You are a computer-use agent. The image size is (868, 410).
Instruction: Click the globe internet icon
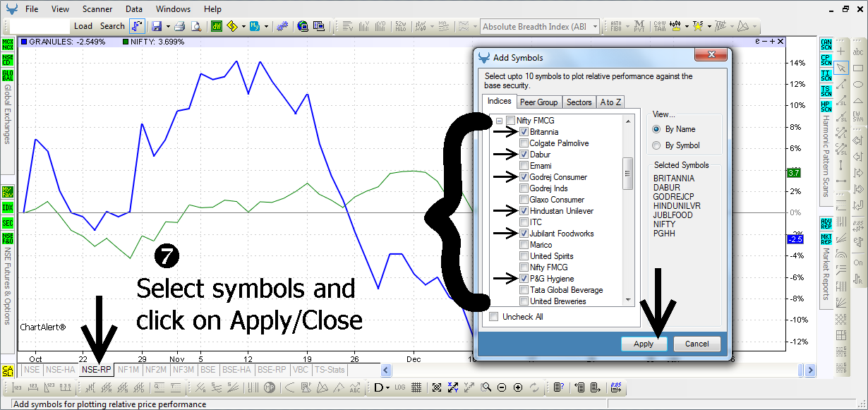[x=303, y=26]
